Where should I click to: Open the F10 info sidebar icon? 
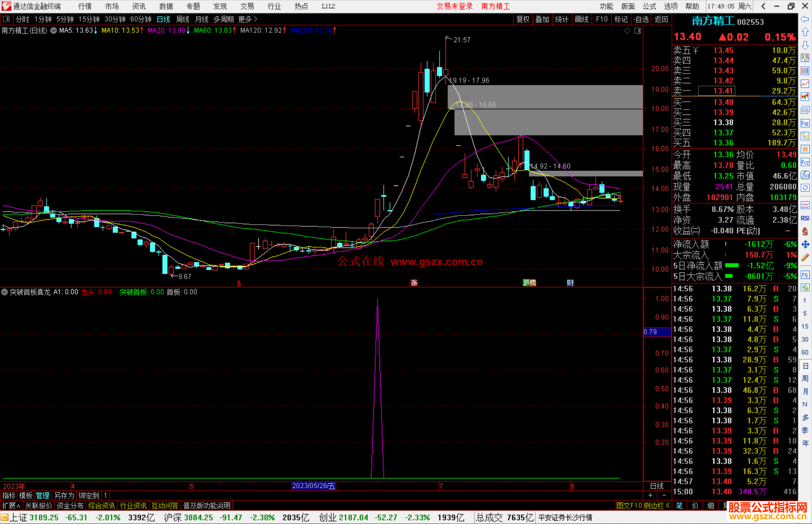805,123
